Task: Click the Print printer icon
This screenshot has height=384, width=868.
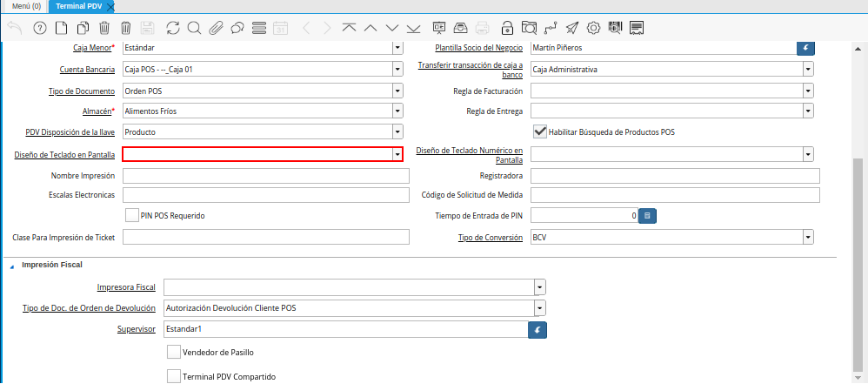Action: click(482, 28)
